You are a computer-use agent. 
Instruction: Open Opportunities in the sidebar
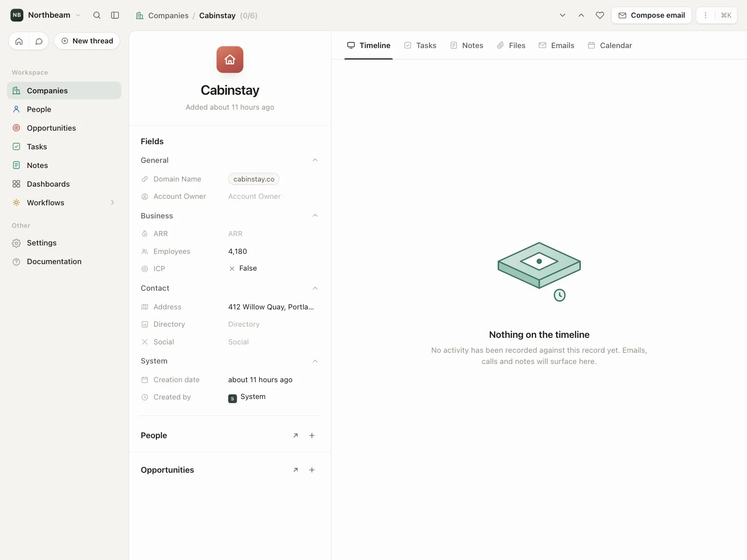[64, 128]
